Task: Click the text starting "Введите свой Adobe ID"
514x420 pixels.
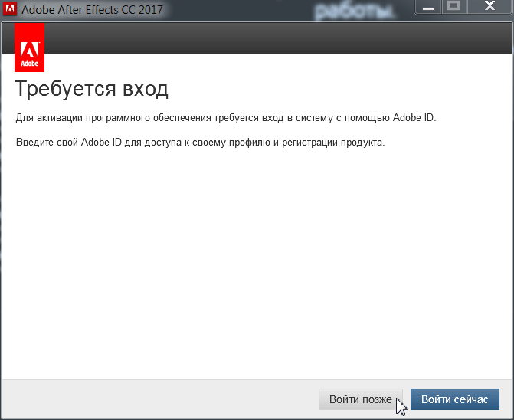Action: click(x=200, y=143)
